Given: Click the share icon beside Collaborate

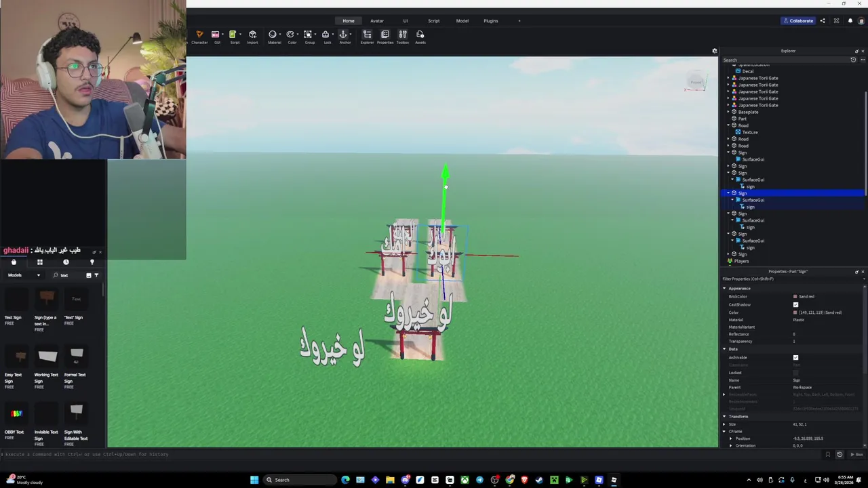Looking at the screenshot, I should pyautogui.click(x=823, y=21).
